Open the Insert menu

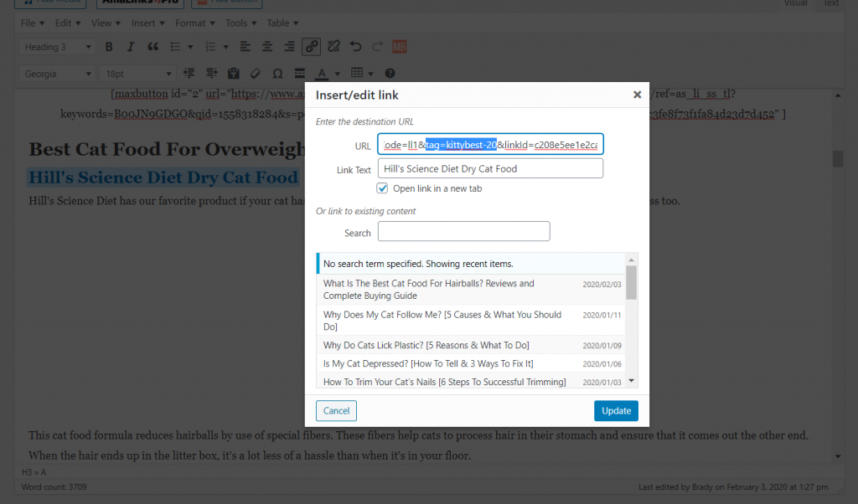tap(147, 23)
